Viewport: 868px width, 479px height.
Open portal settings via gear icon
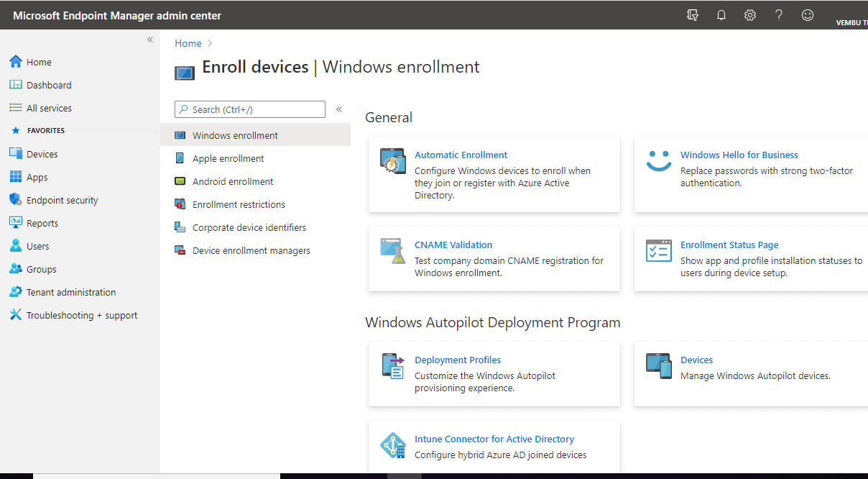(x=750, y=15)
